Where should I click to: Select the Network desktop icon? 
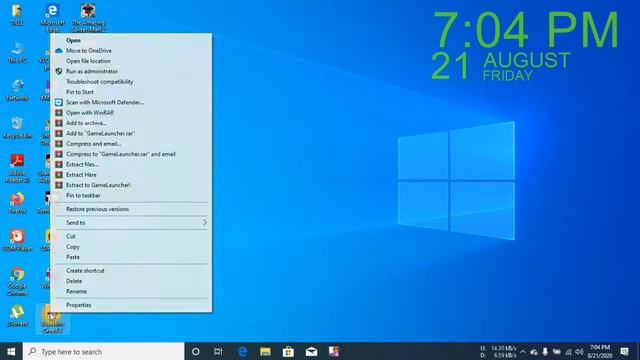17,90
